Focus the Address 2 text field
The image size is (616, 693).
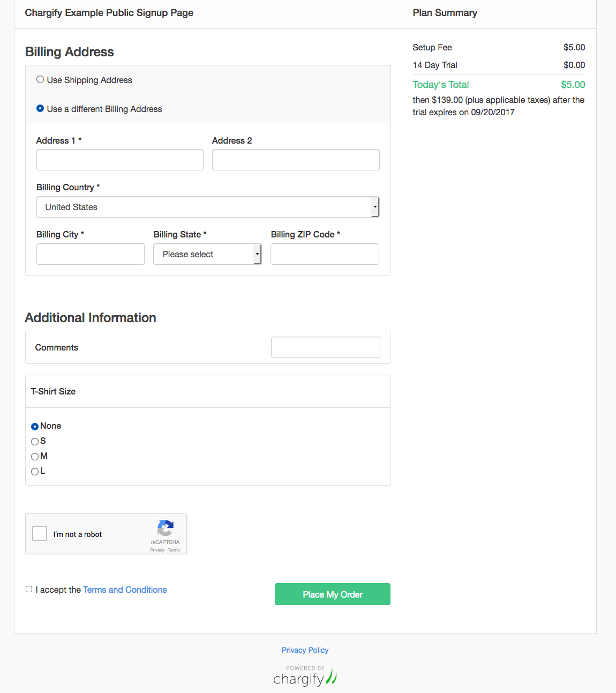[x=296, y=160]
